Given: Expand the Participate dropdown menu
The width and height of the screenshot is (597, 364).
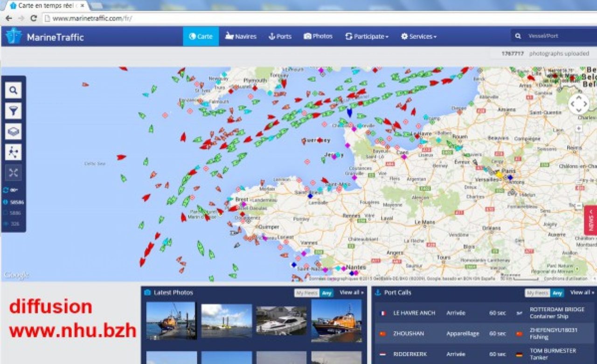Looking at the screenshot, I should pos(367,36).
